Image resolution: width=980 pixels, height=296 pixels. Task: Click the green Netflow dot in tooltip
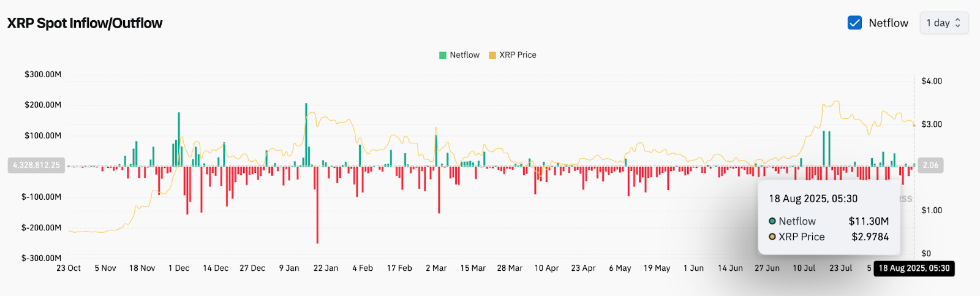(x=772, y=221)
